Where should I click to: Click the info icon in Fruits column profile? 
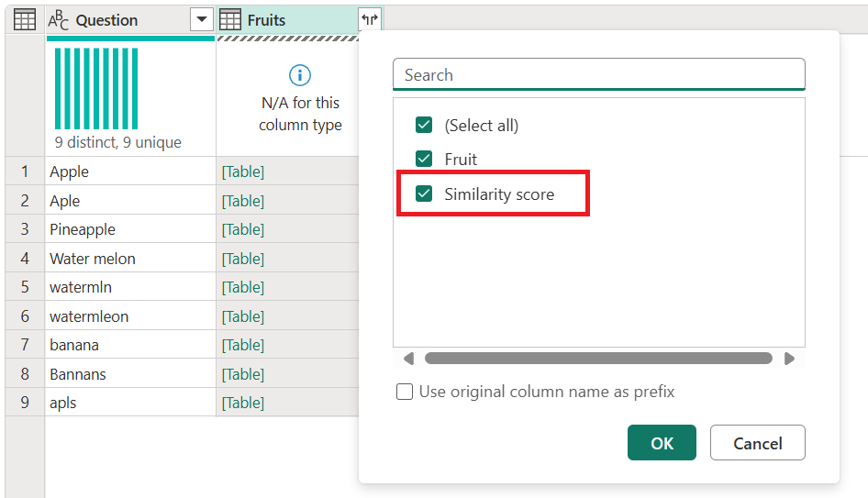tap(300, 75)
